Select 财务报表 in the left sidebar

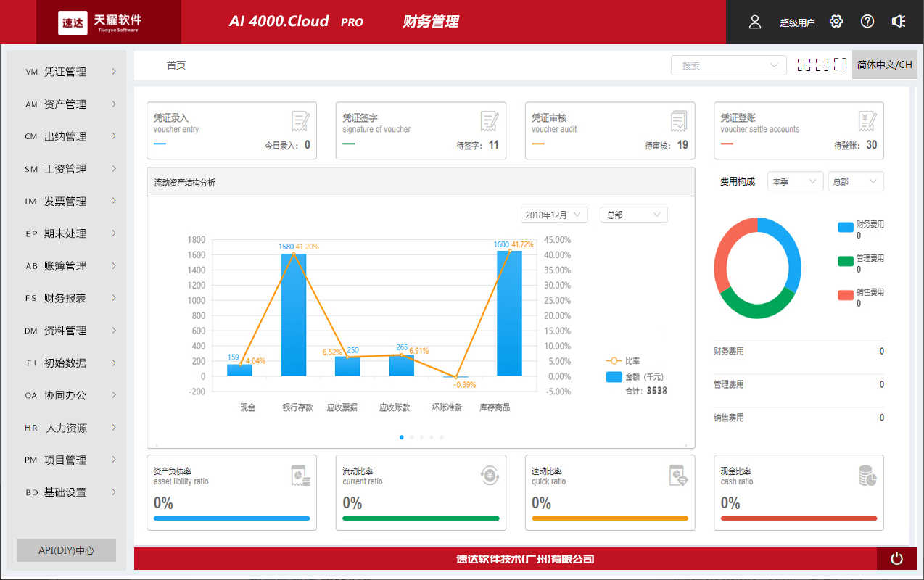[66, 298]
